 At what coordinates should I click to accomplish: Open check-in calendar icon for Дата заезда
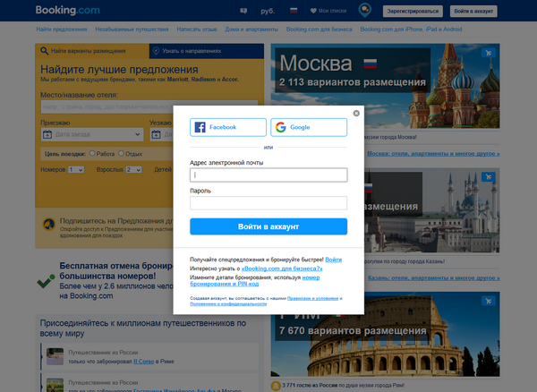(x=47, y=134)
